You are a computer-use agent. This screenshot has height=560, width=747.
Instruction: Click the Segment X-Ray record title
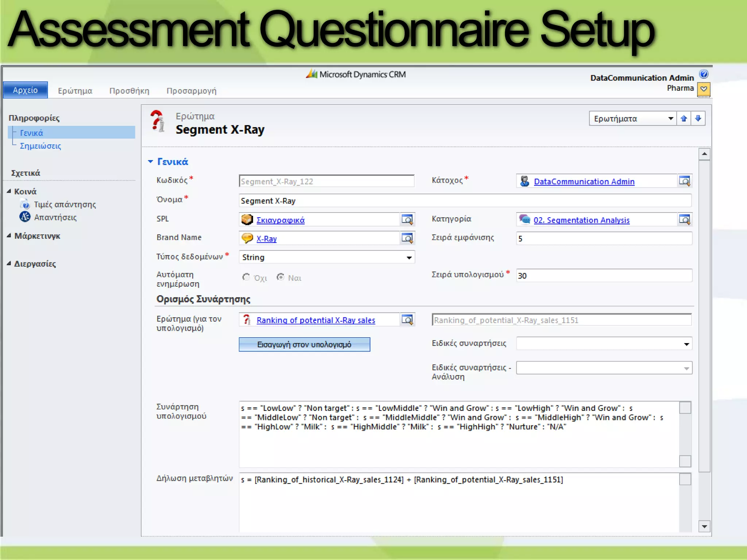[x=220, y=130]
